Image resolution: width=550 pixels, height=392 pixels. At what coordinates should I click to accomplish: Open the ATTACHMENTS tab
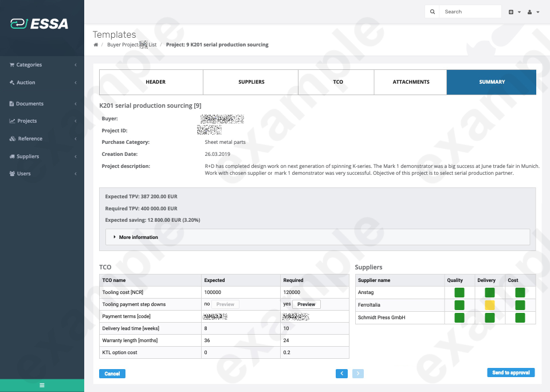tap(410, 82)
